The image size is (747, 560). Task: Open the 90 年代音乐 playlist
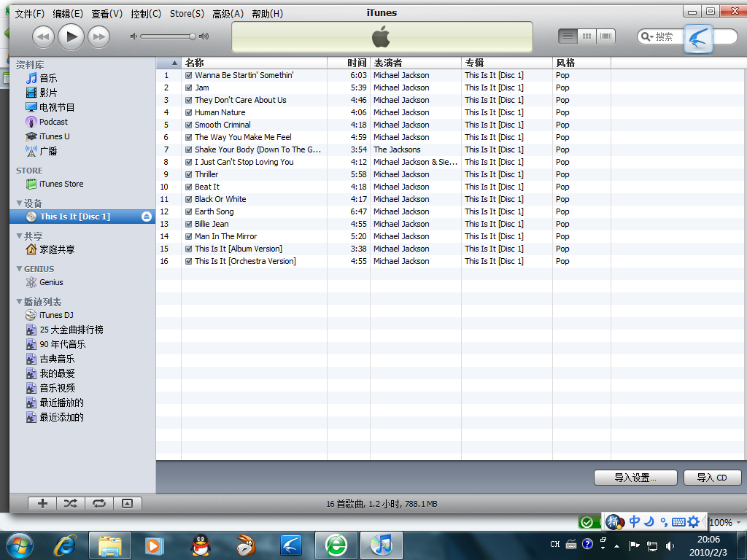coord(55,344)
